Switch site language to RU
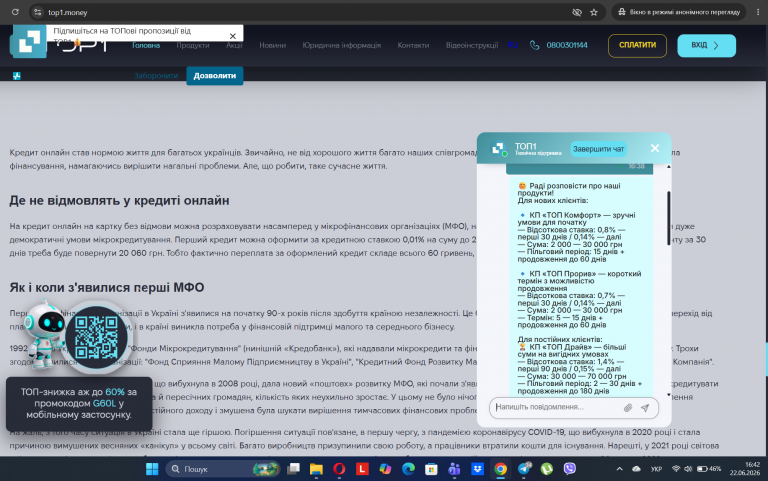The image size is (768, 481). tap(512, 45)
